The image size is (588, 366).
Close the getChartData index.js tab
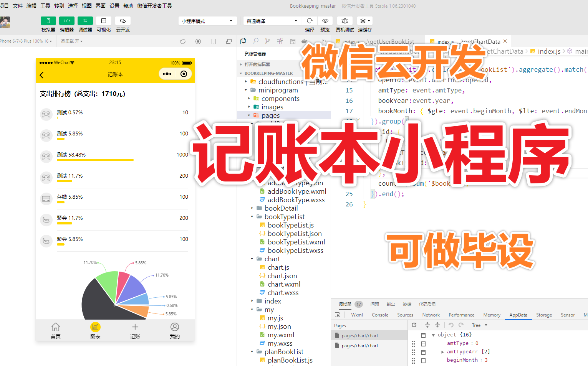tap(505, 41)
